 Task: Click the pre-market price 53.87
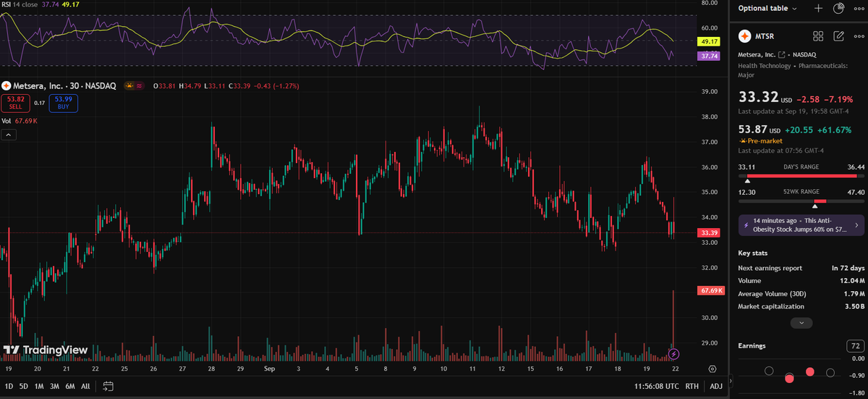point(753,129)
